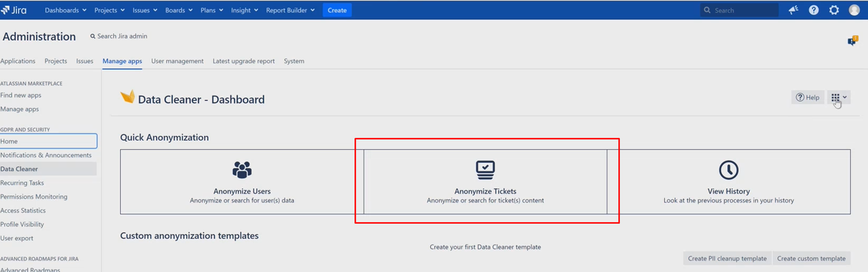Click the Anonymize Tickets title text
The image size is (868, 272).
tap(485, 191)
